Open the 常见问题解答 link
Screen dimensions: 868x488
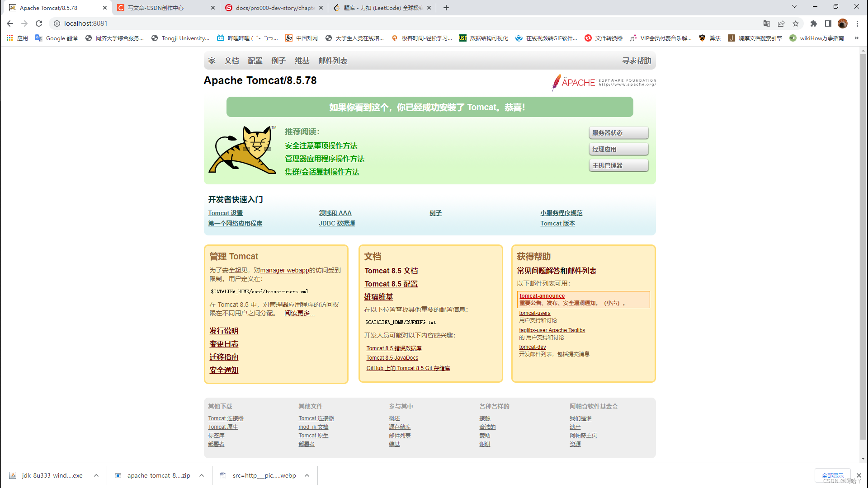pyautogui.click(x=539, y=271)
